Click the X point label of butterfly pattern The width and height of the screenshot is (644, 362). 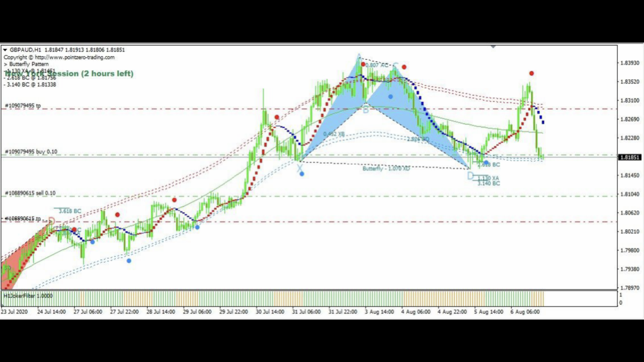coord(300,168)
